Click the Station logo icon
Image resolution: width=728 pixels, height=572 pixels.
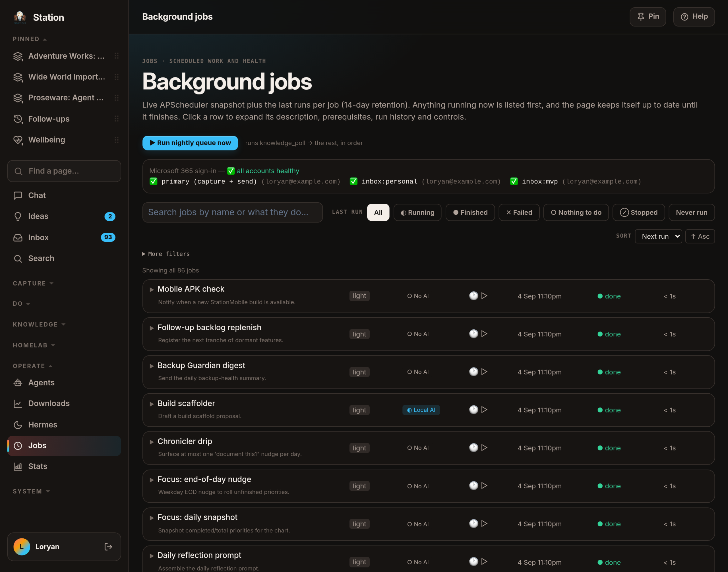click(20, 17)
